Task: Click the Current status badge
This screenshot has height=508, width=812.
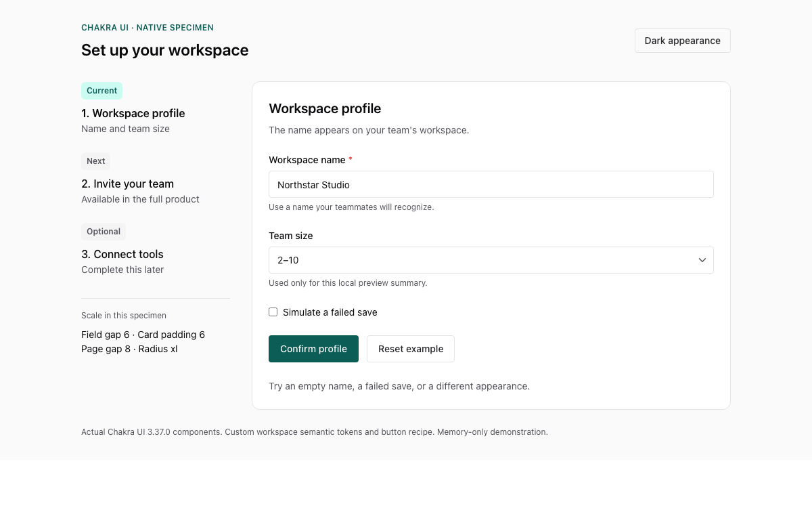Action: click(101, 91)
